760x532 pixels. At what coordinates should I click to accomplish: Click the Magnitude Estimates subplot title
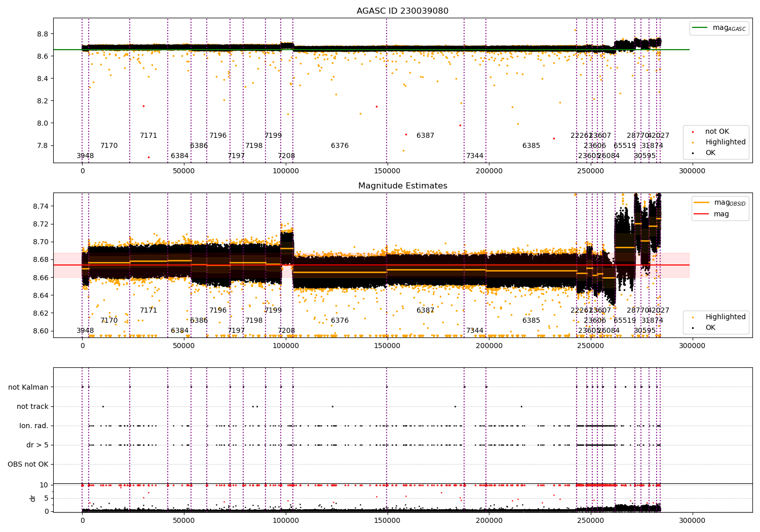(x=402, y=186)
